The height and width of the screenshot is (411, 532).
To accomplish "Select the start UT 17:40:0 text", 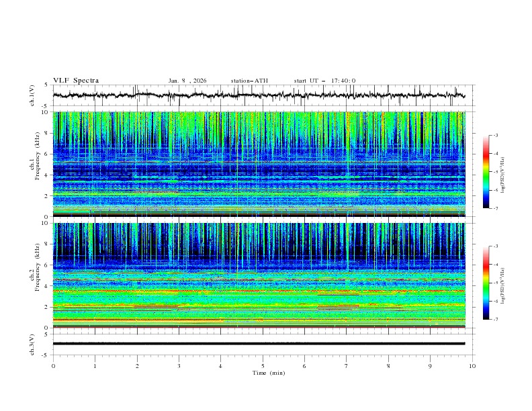I will click(x=325, y=81).
